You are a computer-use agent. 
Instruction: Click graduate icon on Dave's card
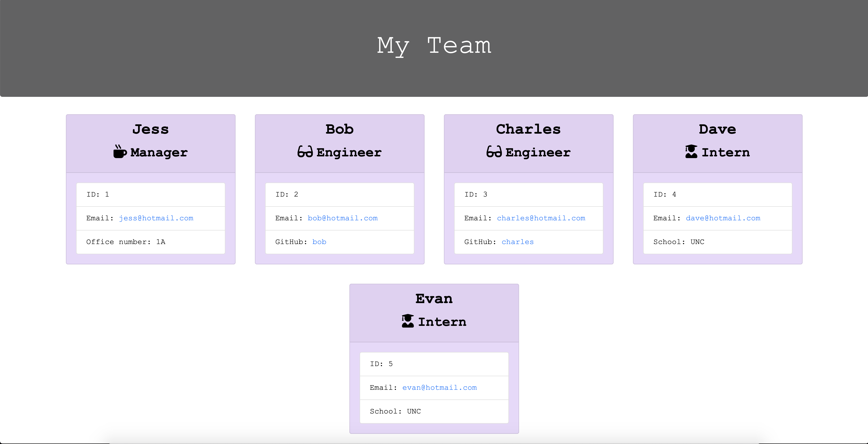(691, 152)
